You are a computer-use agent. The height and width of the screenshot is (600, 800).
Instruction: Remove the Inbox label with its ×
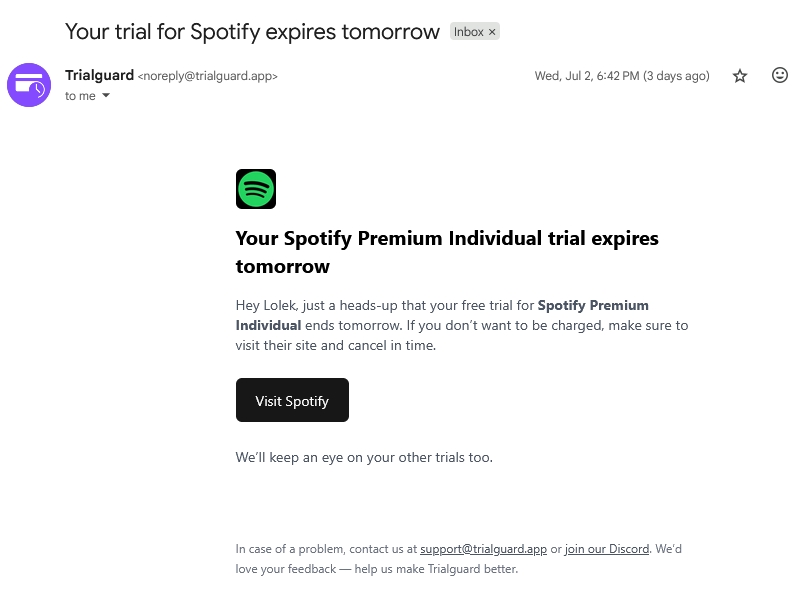pyautogui.click(x=492, y=32)
